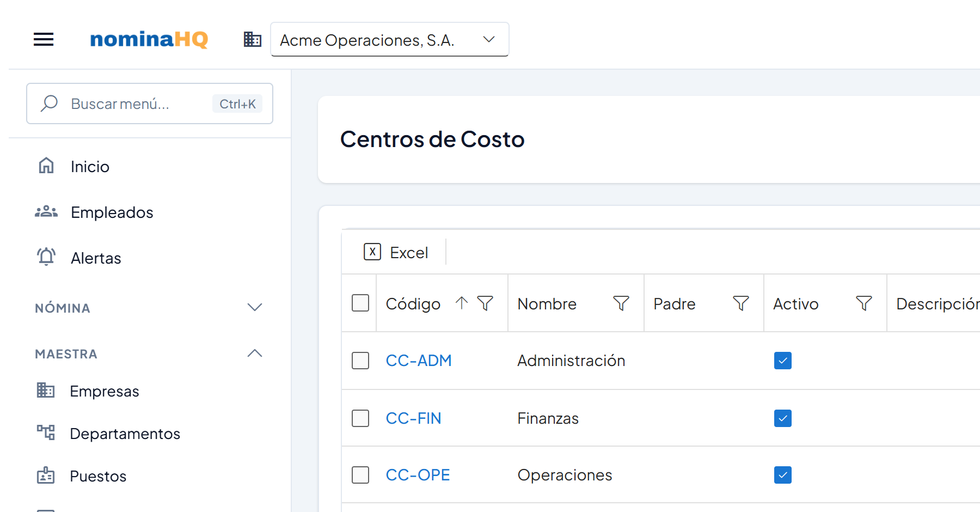Viewport: 980px width, 512px height.
Task: Click the Empresas building icon
Action: point(46,390)
